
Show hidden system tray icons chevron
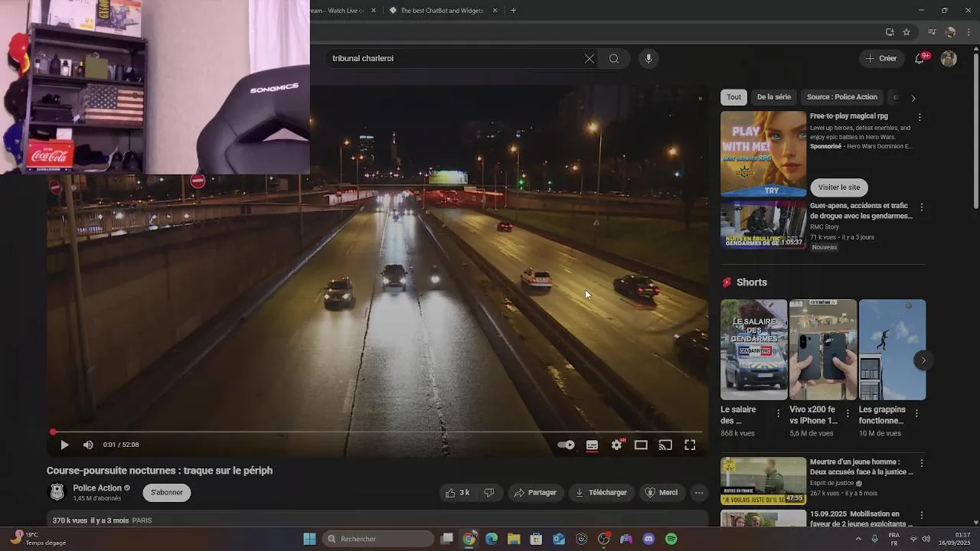[858, 539]
